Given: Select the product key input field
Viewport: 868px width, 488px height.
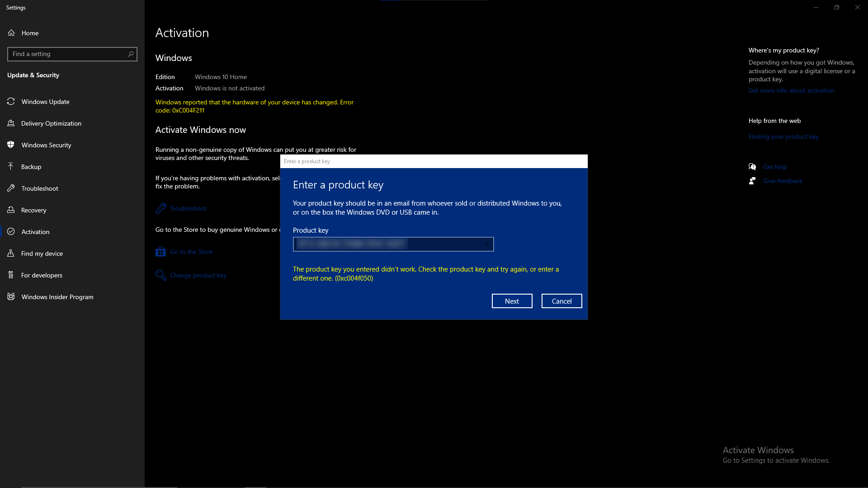Looking at the screenshot, I should click(393, 244).
